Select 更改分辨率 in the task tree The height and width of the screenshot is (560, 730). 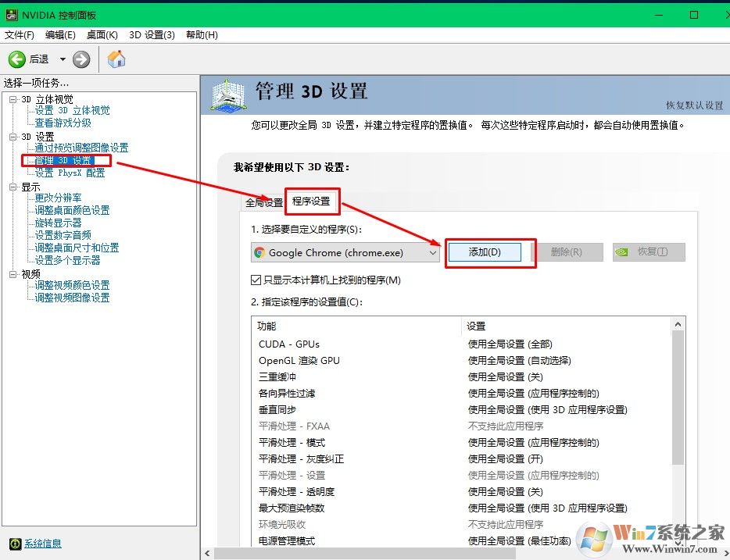58,198
